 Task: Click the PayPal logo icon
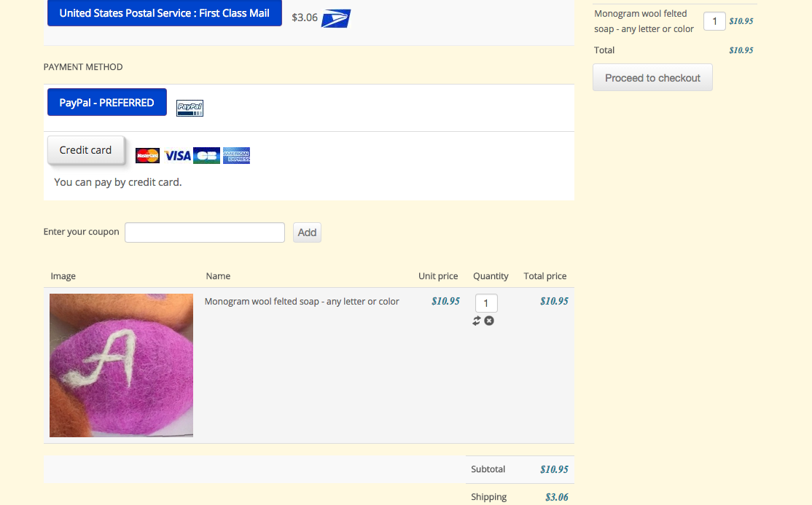(190, 108)
